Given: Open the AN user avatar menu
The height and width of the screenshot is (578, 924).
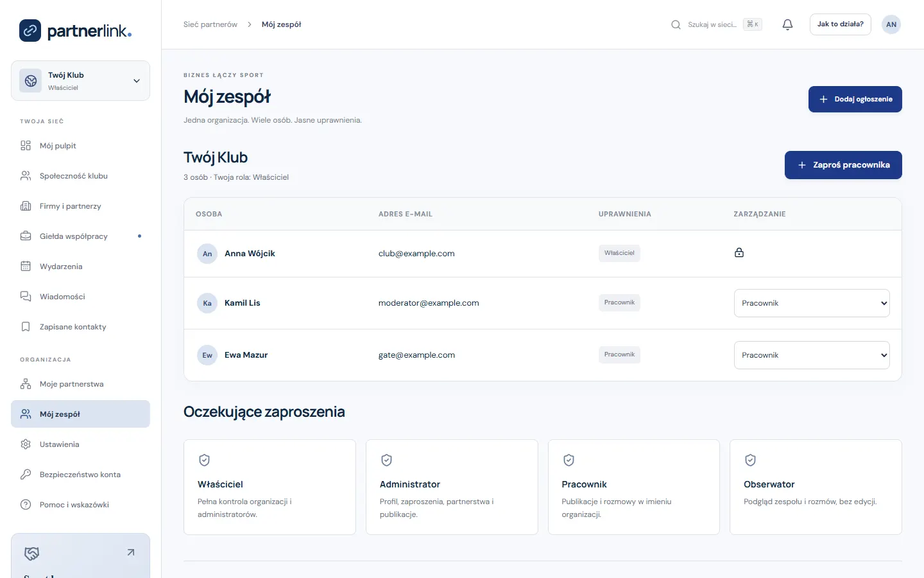Looking at the screenshot, I should tap(891, 24).
